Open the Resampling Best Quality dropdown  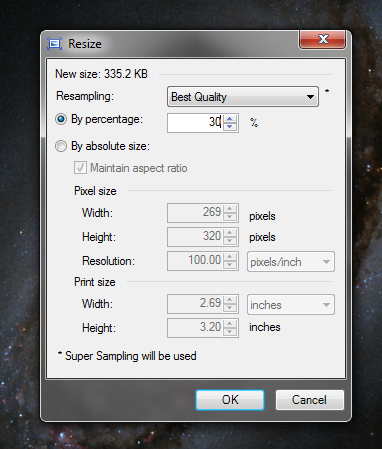[x=243, y=97]
